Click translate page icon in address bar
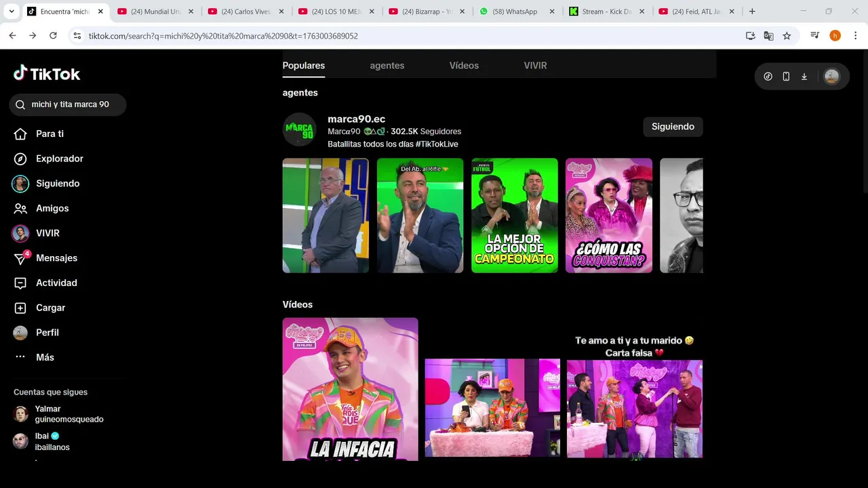This screenshot has width=868, height=488. 768,36
